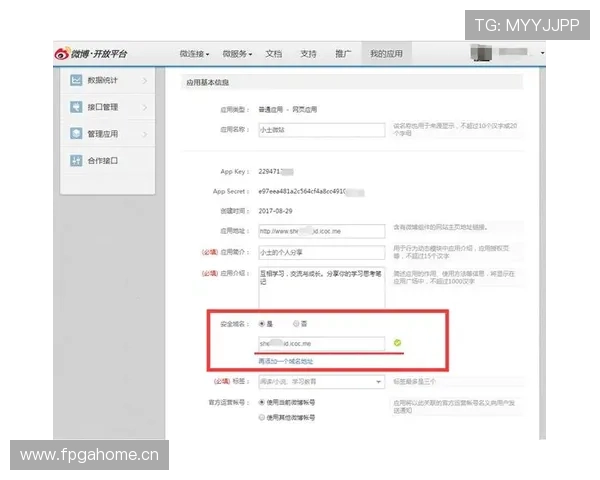Expand 管理应用 chevron in sidebar
The height and width of the screenshot is (480, 600).
[145, 134]
